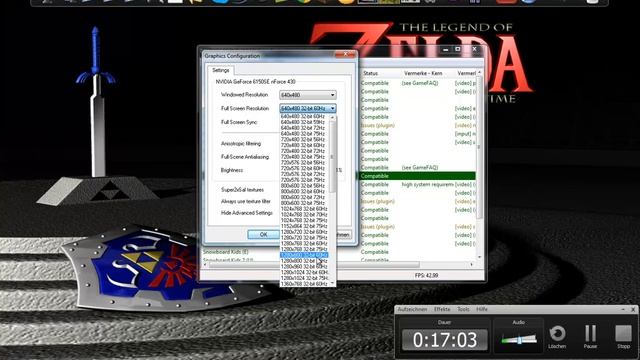The height and width of the screenshot is (360, 640).
Task: Click the resolution list scrollbar thumb
Action: [333, 156]
